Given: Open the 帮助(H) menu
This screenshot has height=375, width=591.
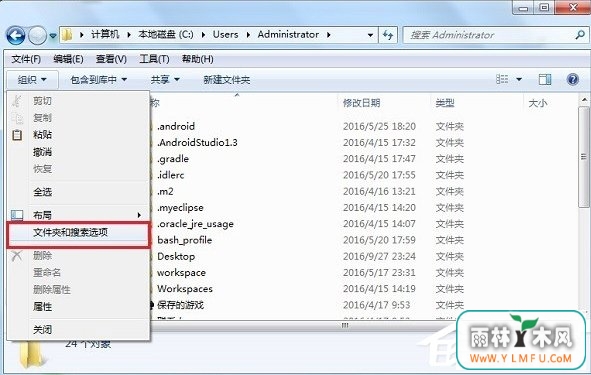Looking at the screenshot, I should [x=198, y=59].
